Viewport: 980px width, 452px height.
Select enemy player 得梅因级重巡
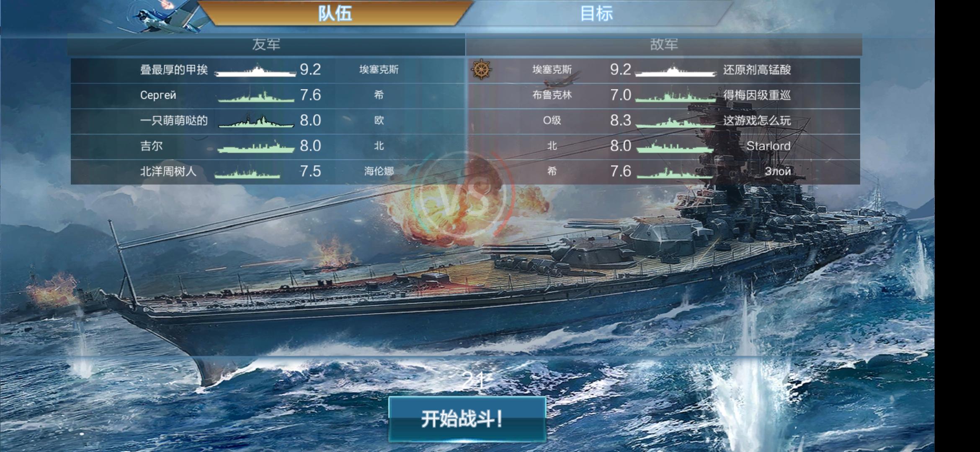[x=757, y=95]
